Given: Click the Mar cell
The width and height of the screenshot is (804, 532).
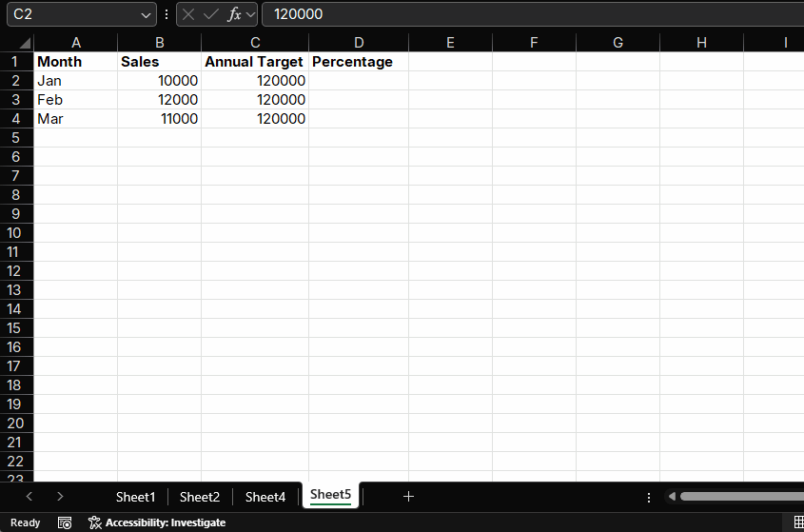Looking at the screenshot, I should click(x=76, y=119).
